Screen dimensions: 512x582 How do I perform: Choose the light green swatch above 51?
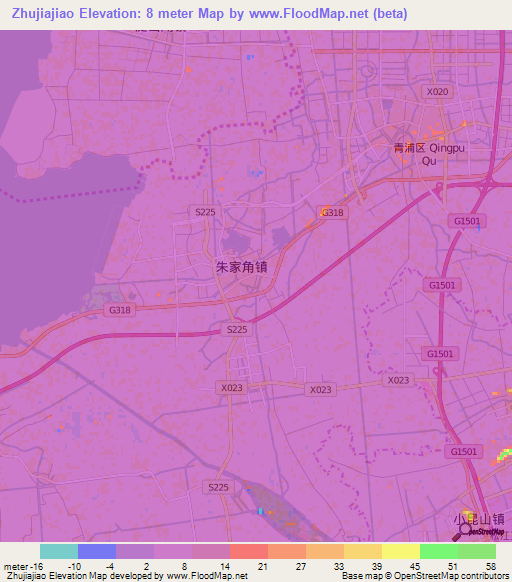pos(477,551)
